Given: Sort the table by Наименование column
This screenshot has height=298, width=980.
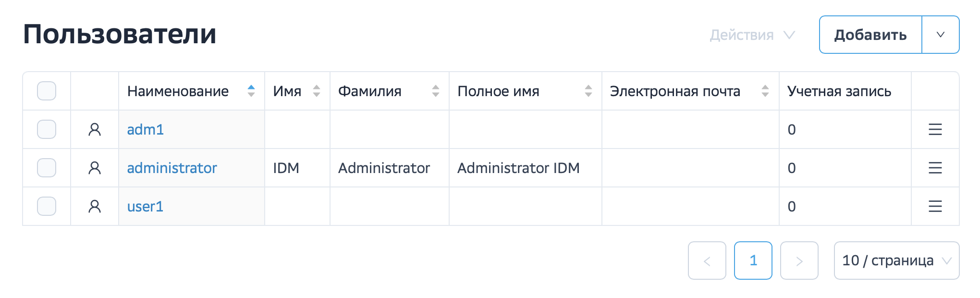Looking at the screenshot, I should (251, 91).
